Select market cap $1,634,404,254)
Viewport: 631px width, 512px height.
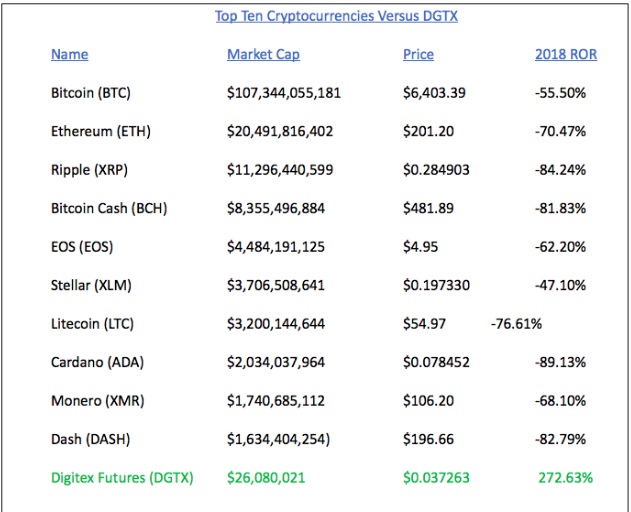point(278,440)
